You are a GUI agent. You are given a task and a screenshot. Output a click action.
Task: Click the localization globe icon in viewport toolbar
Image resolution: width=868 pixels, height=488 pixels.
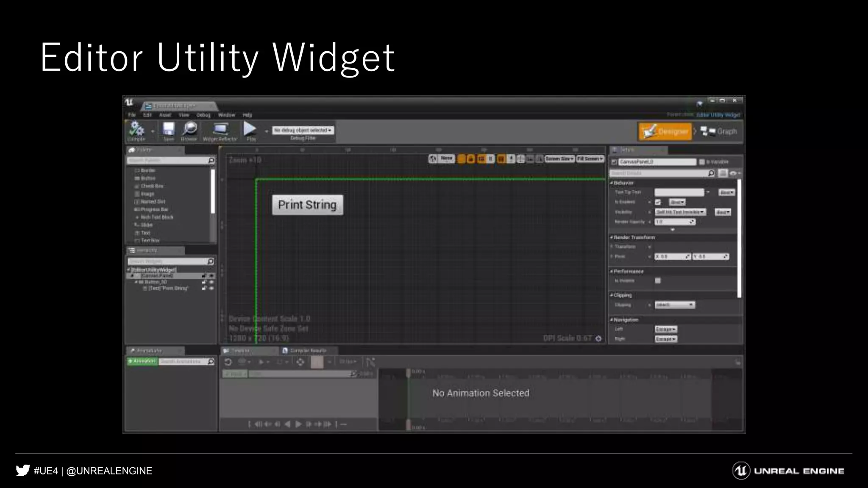[433, 159]
